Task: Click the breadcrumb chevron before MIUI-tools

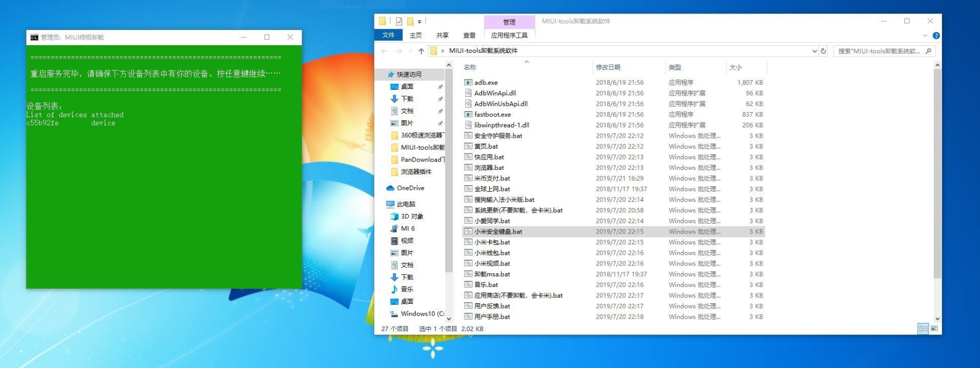Action: pyautogui.click(x=442, y=51)
